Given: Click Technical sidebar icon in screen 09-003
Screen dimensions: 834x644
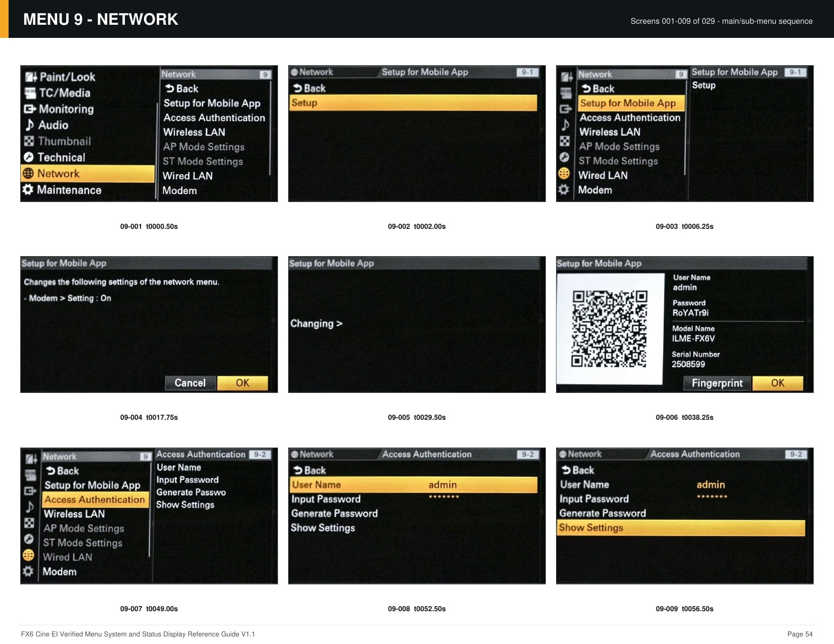Looking at the screenshot, I should tap(565, 157).
